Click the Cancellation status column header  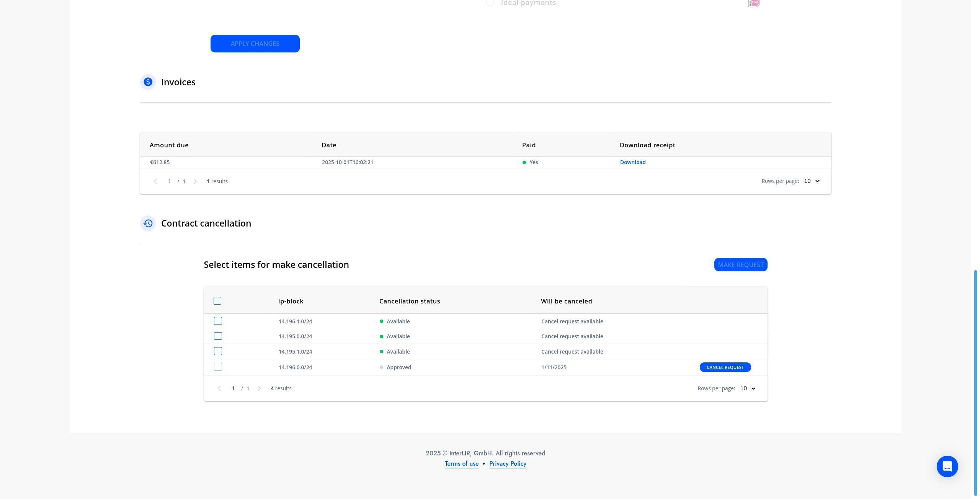pos(410,301)
